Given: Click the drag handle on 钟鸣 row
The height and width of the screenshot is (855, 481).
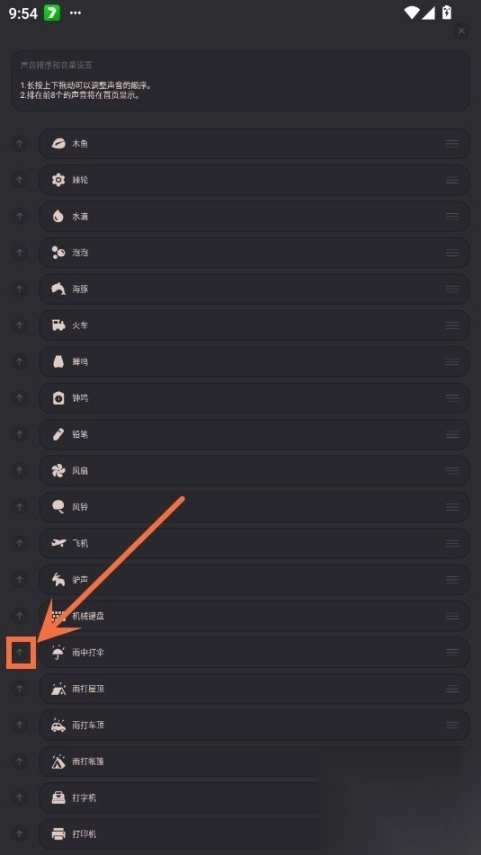Looking at the screenshot, I should tap(452, 398).
